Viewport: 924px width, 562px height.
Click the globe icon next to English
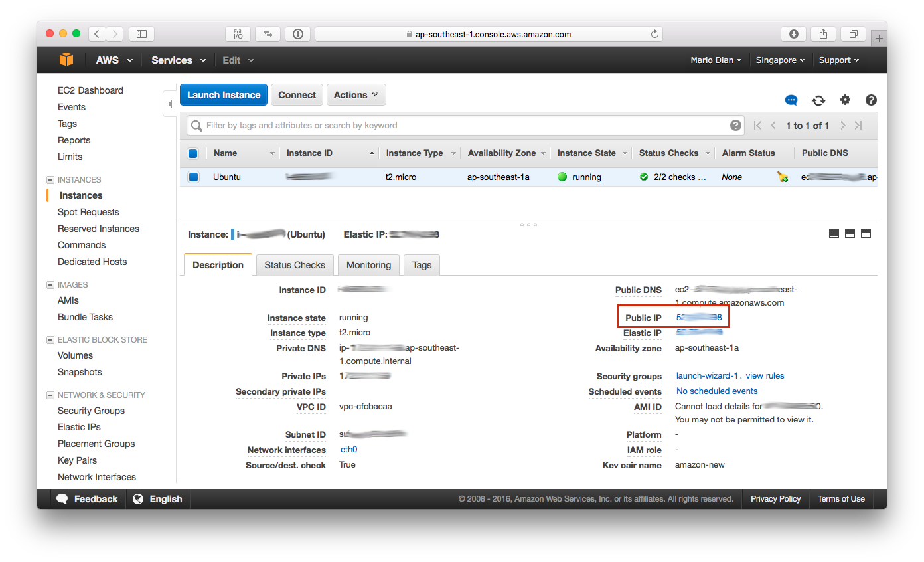pos(138,499)
